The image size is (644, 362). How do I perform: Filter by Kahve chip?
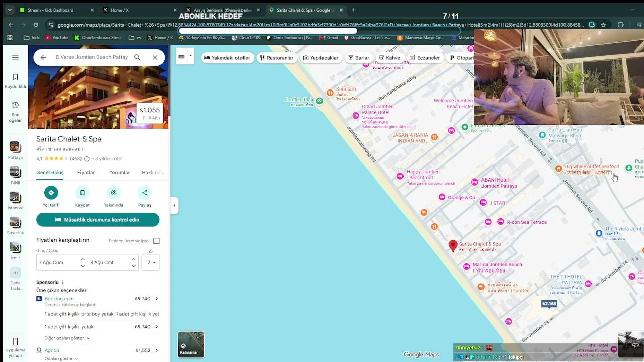pos(390,58)
